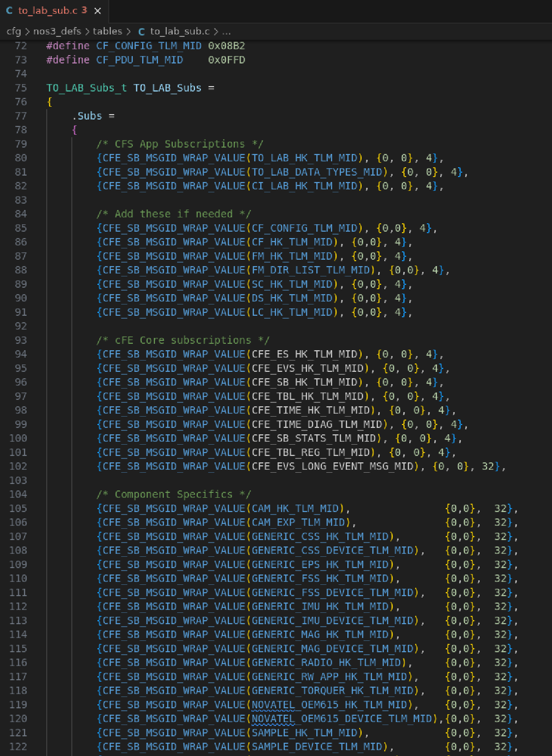Click comment CFS App Subscriptions
Image resolution: width=552 pixels, height=756 pixels.
click(x=180, y=144)
